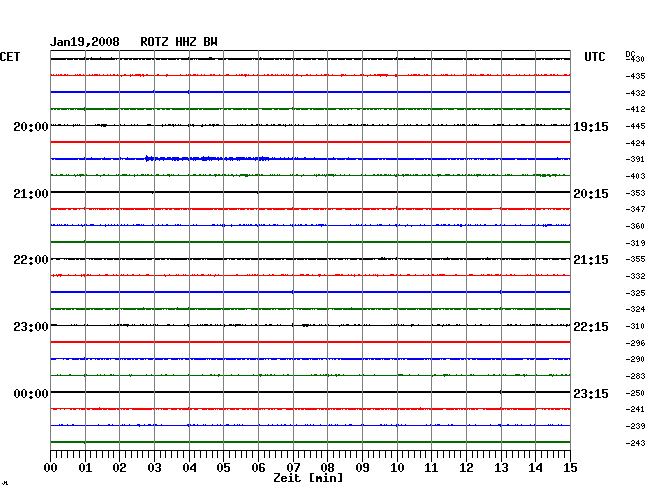Click the UTC column header

[594, 57]
